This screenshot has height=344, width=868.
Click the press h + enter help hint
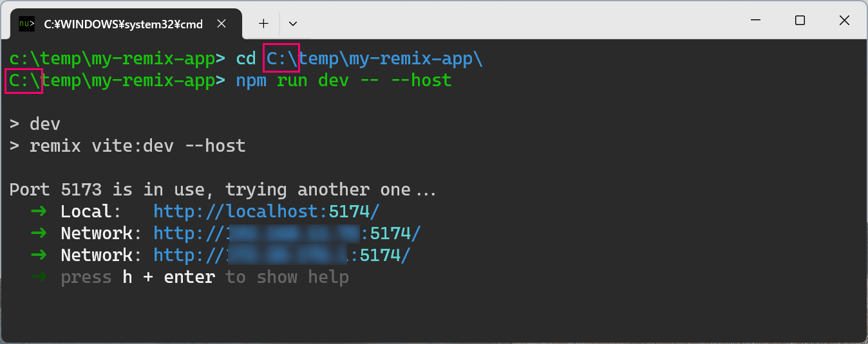pyautogui.click(x=205, y=277)
